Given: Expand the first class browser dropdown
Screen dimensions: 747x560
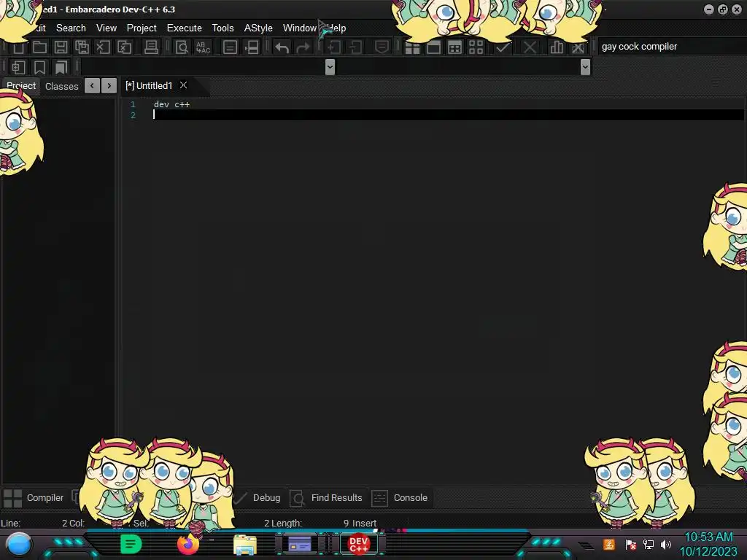Looking at the screenshot, I should tap(330, 67).
